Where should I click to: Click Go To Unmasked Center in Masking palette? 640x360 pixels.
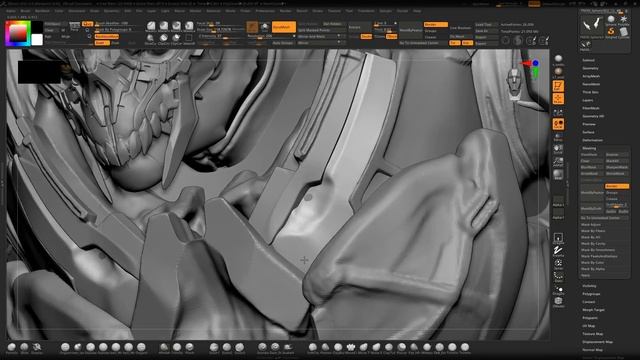coord(604,218)
